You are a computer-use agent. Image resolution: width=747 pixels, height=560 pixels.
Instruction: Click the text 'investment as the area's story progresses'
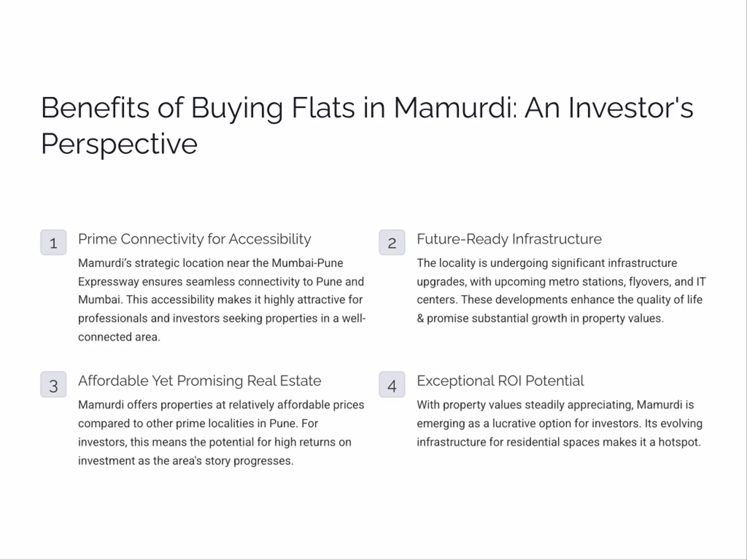pyautogui.click(x=185, y=461)
